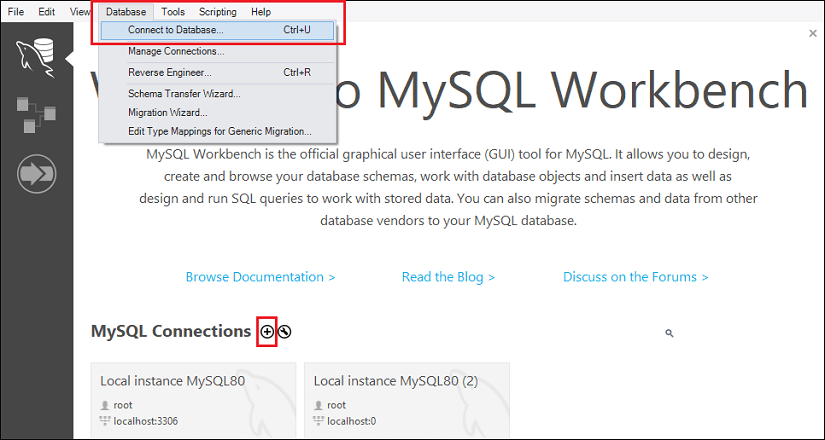Viewport: 825px width, 440px height.
Task: Open the Database menu
Action: click(126, 12)
